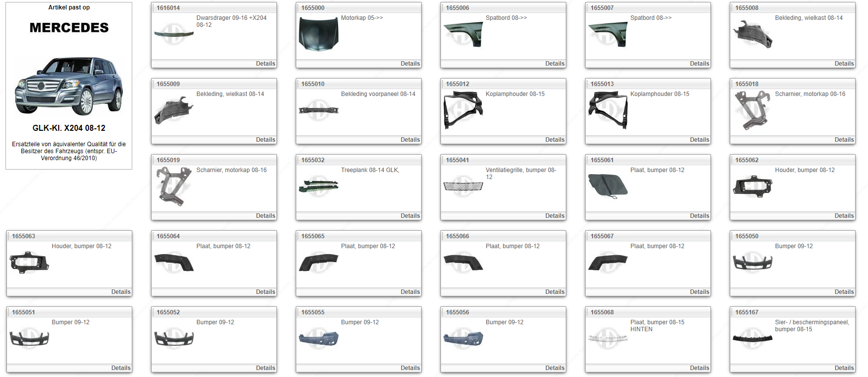Click the GLK-Kl. X204 08-12 model heading

(x=69, y=128)
